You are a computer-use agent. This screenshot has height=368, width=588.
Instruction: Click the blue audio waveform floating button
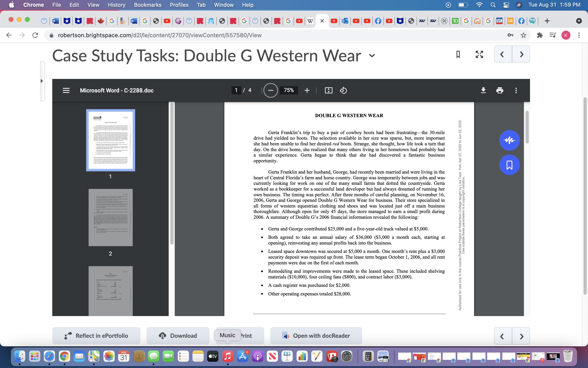(510, 140)
